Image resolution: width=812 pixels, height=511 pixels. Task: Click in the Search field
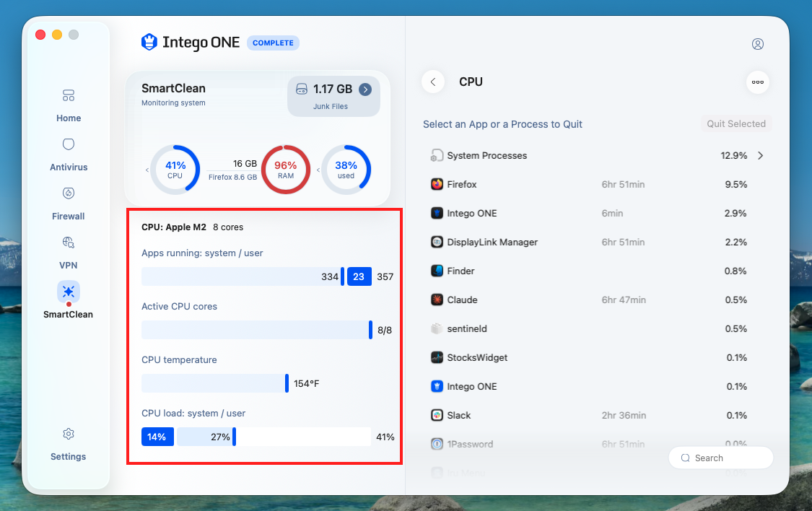pos(721,458)
